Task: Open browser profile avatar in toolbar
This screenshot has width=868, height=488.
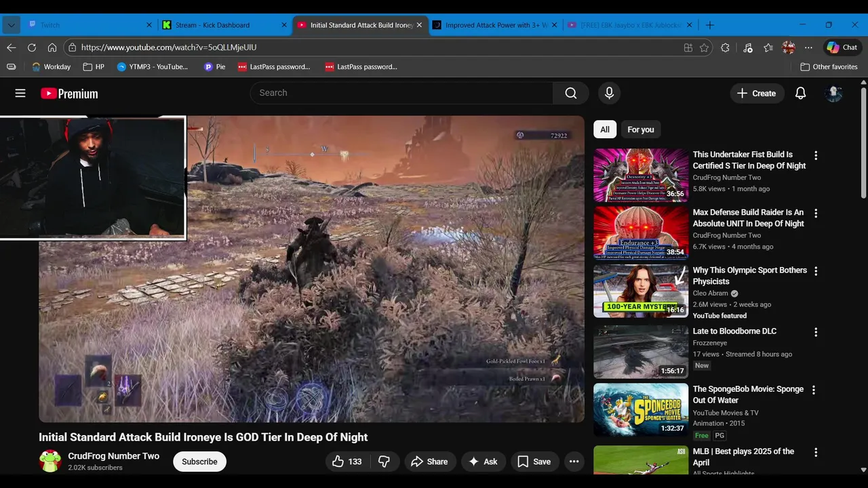Action: (789, 47)
